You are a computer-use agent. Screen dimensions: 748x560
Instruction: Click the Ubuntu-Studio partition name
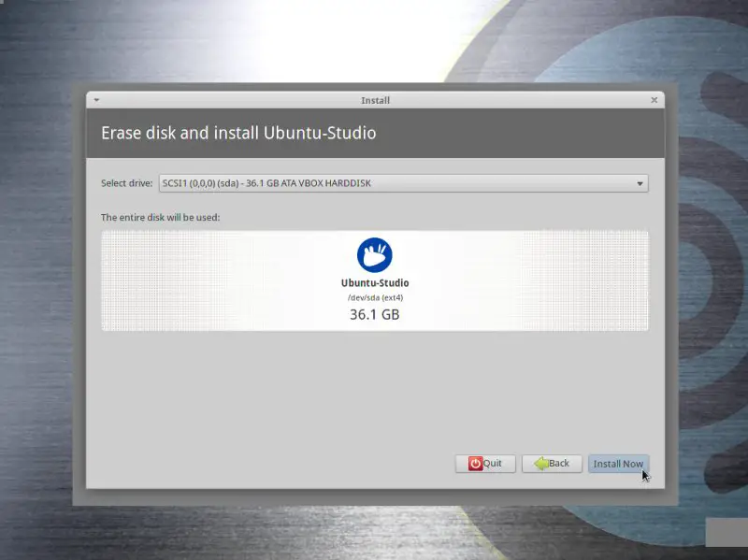tap(375, 283)
